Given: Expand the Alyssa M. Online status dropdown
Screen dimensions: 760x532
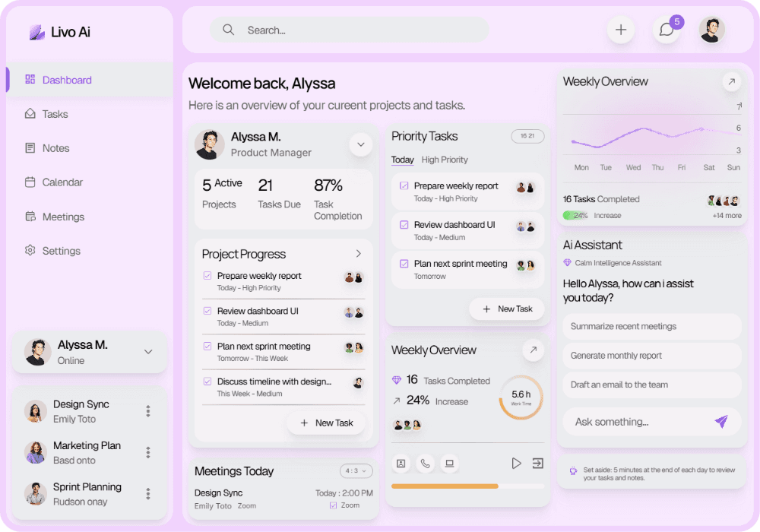Looking at the screenshot, I should (x=148, y=352).
